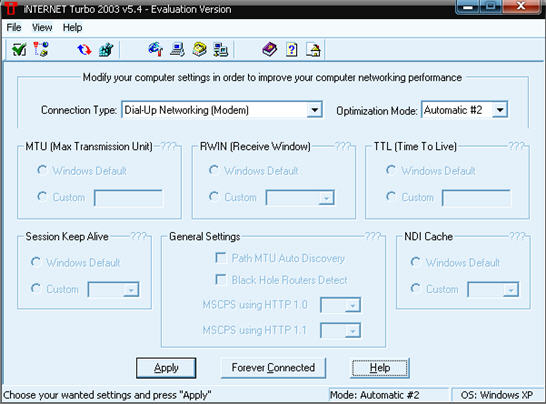
Task: Click the single computer toolbar icon
Action: tap(177, 49)
